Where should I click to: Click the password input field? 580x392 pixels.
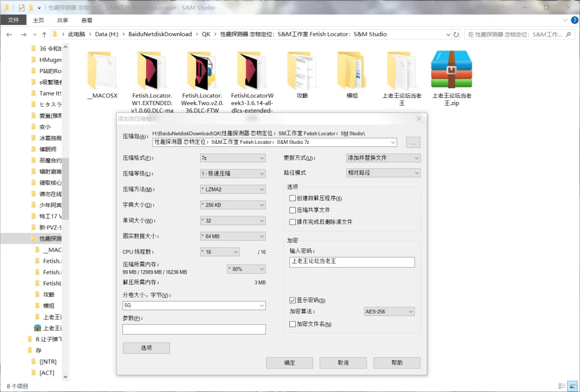point(352,262)
